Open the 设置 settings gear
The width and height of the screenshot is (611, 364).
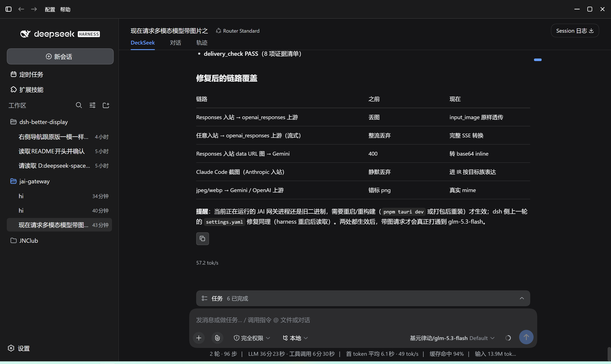point(19,348)
